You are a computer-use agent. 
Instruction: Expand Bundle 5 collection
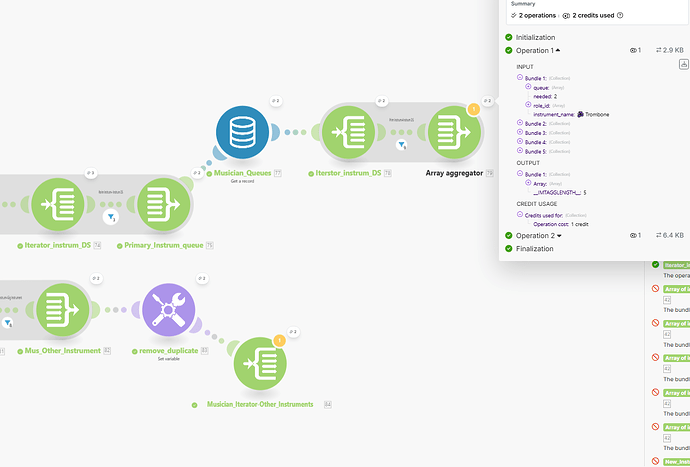520,151
